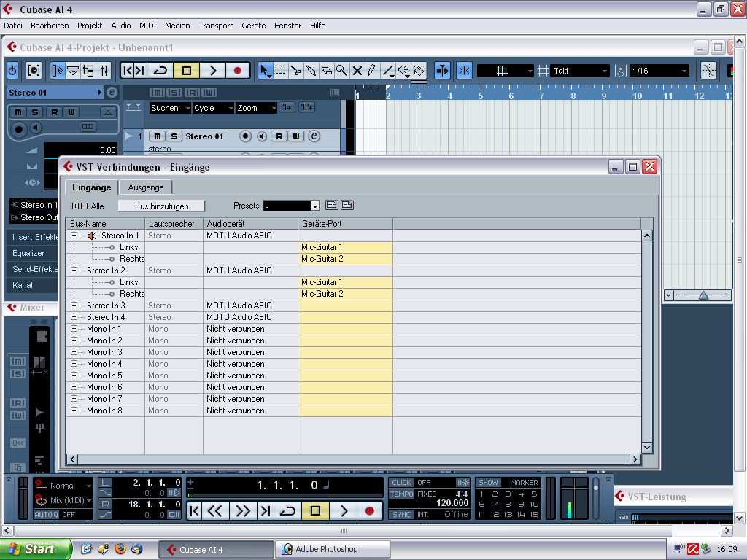This screenshot has width=747, height=560.
Task: Open the 1/16 quantize dropdown
Action: pyautogui.click(x=659, y=71)
